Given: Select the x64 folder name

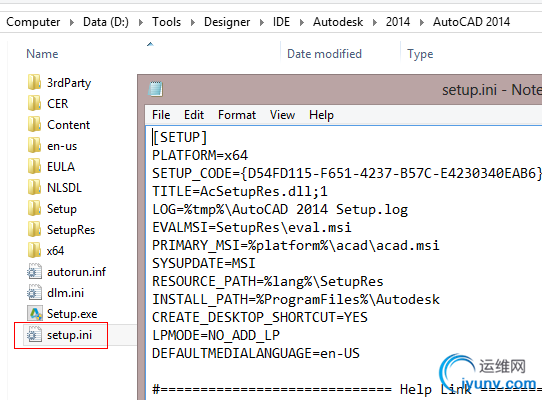Looking at the screenshot, I should [56, 251].
